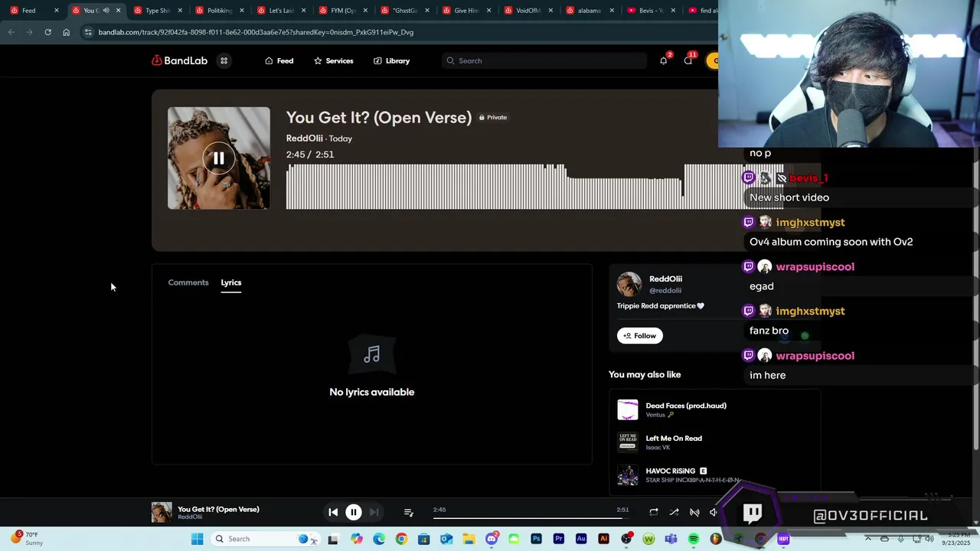980x551 pixels.
Task: Toggle shuffle in the bottom player
Action: tap(674, 512)
